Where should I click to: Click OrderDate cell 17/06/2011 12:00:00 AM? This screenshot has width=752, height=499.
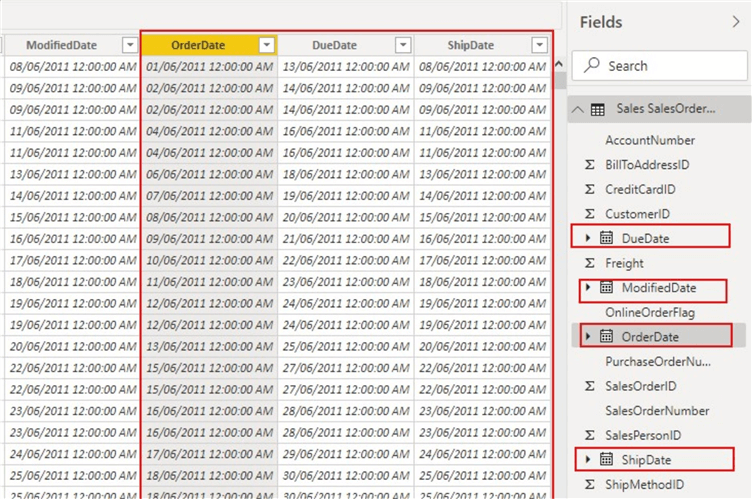(210, 454)
